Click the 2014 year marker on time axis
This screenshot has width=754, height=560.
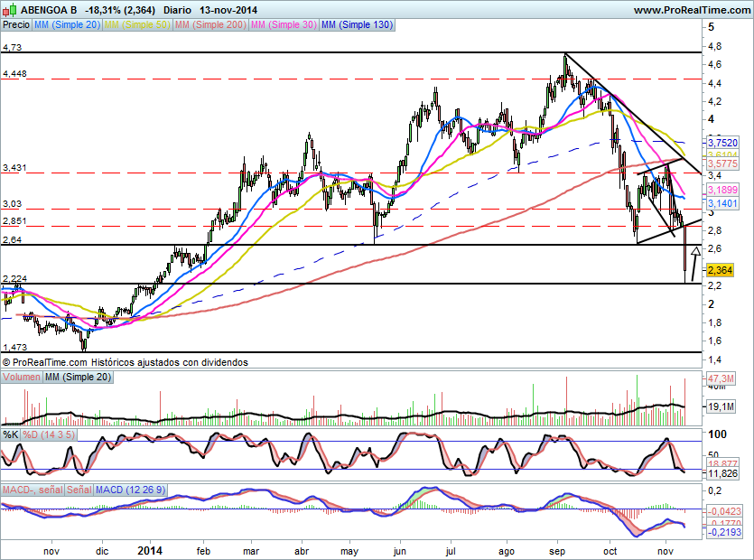pyautogui.click(x=151, y=549)
